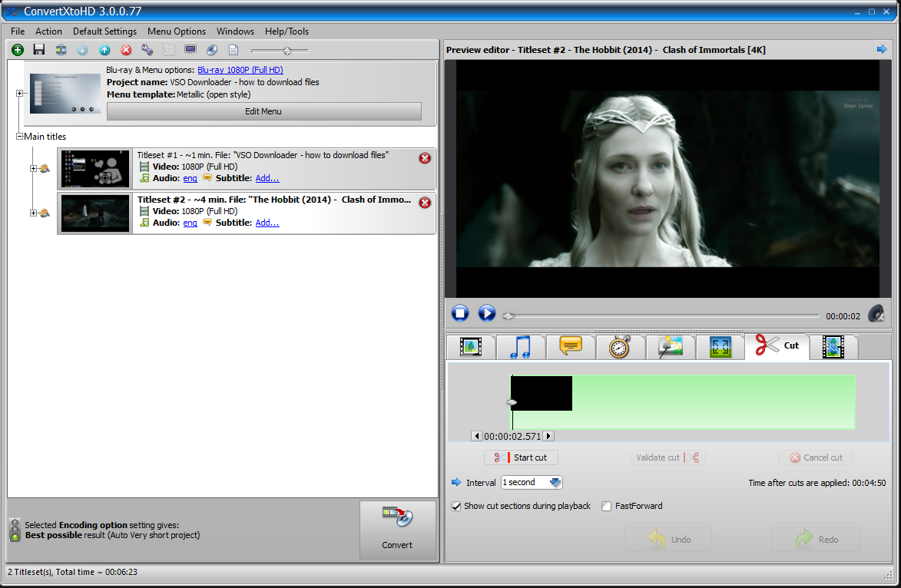Click the Convert button
The width and height of the screenshot is (901, 588).
click(398, 530)
